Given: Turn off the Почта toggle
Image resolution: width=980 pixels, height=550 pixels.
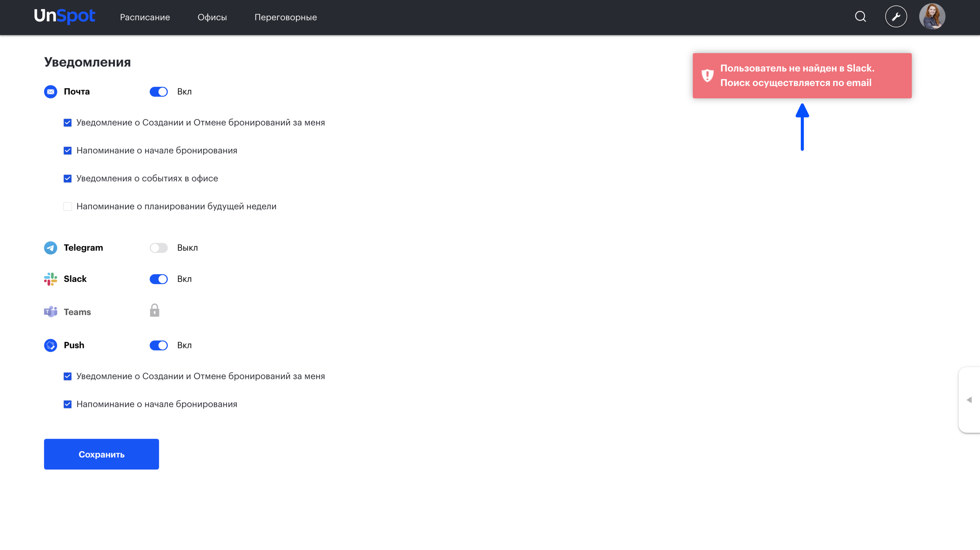Looking at the screenshot, I should click(x=159, y=92).
